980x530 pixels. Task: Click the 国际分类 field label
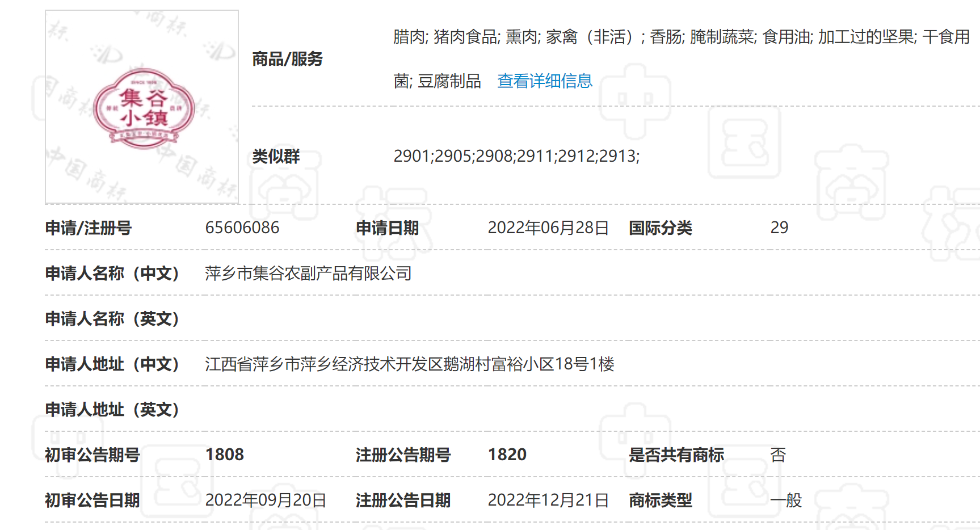coord(661,228)
